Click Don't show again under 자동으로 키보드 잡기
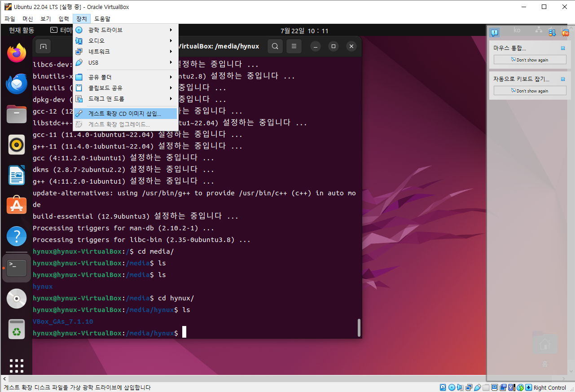 530,91
